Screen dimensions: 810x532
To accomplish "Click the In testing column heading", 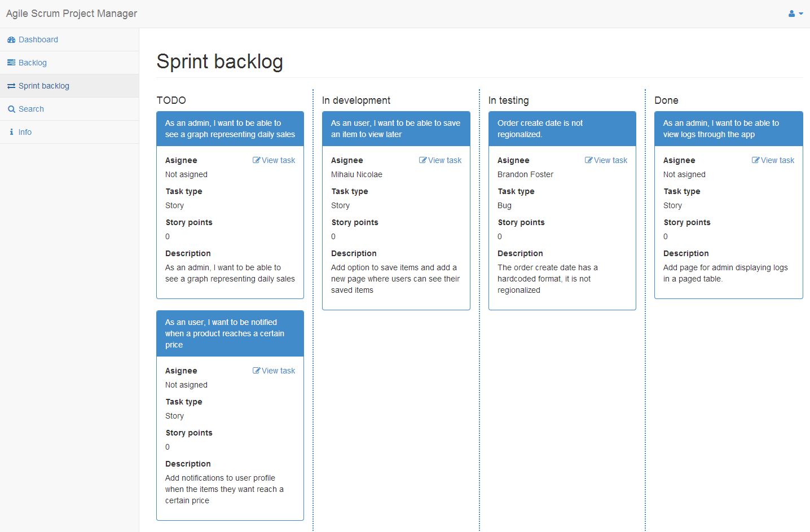I will tap(509, 100).
